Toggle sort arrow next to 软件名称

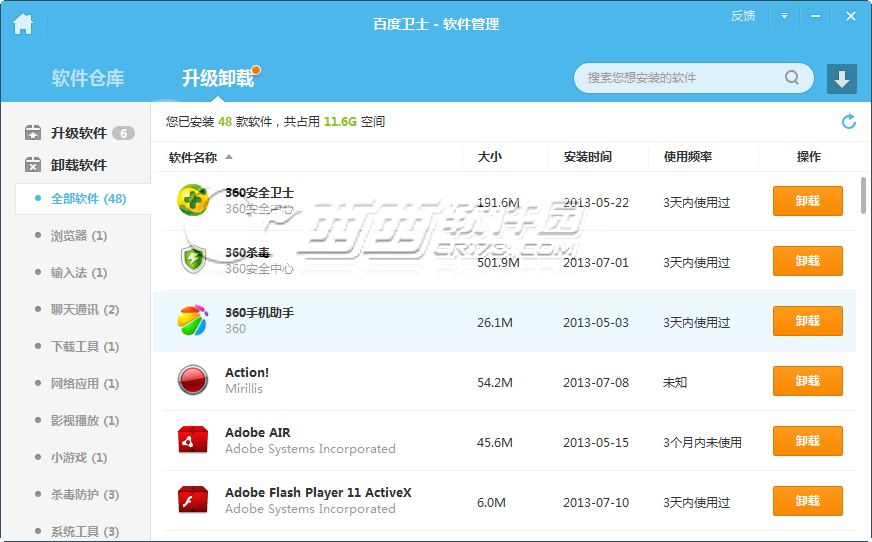229,157
